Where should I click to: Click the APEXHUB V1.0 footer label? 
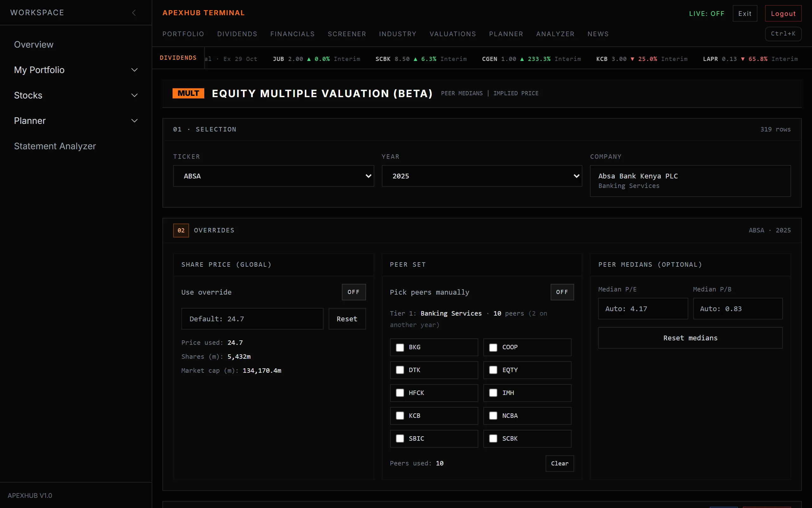click(30, 496)
